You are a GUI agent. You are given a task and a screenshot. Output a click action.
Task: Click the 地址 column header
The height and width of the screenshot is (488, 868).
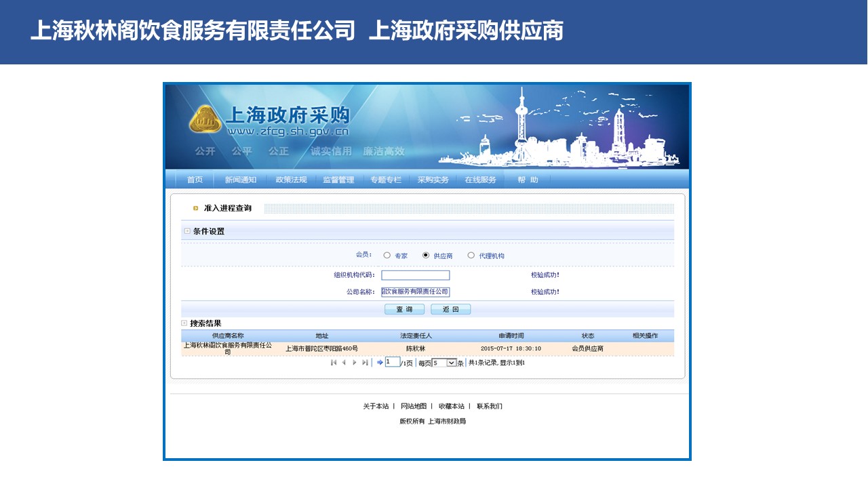click(x=322, y=335)
